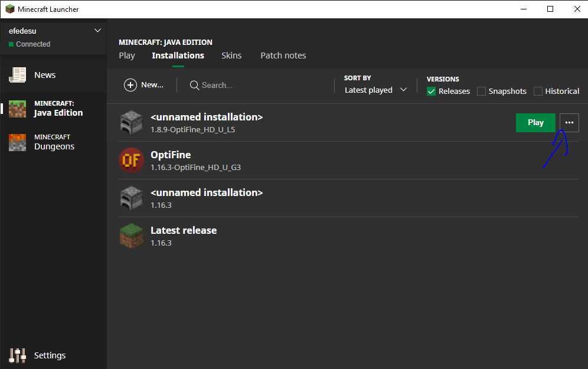Open the Settings sliders icon
The image size is (588, 369).
pos(18,355)
